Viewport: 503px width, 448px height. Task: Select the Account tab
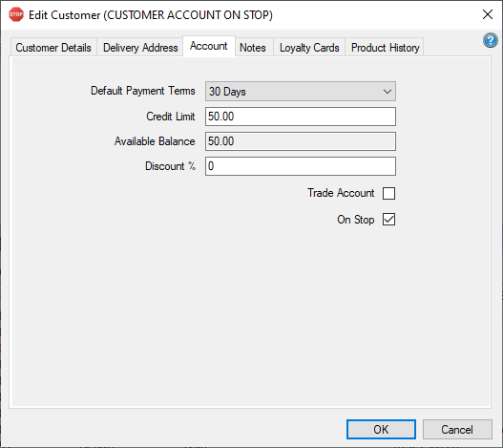(x=209, y=46)
